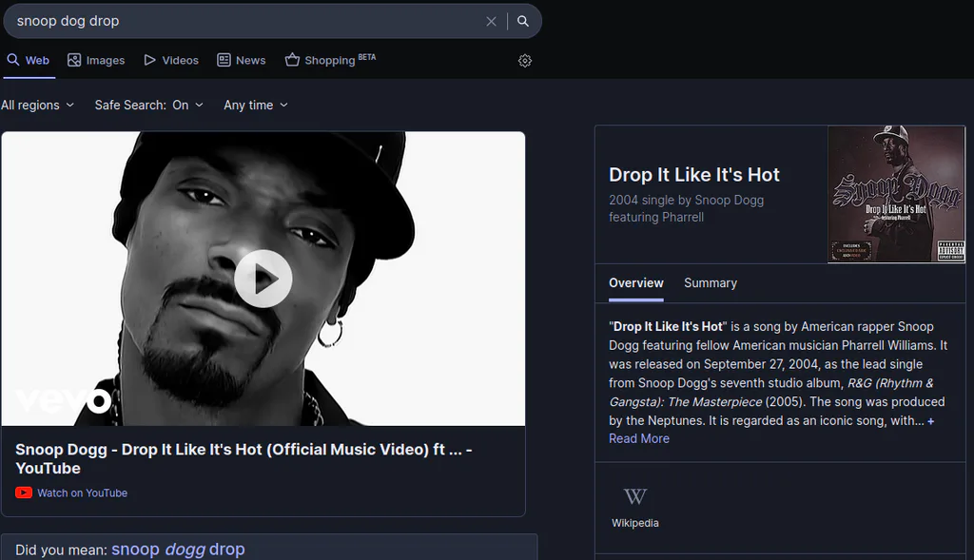Switch to the Images tab
Viewport: 974px width, 560px height.
coord(96,60)
